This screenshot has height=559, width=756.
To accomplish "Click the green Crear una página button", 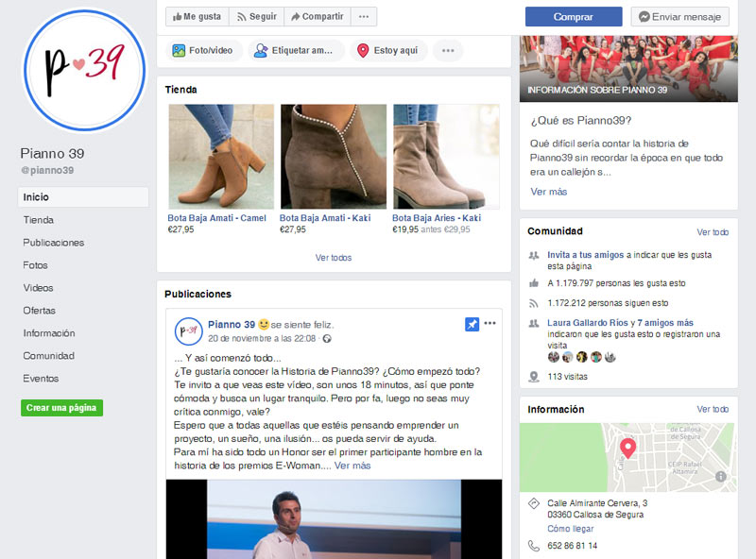I will tap(61, 408).
